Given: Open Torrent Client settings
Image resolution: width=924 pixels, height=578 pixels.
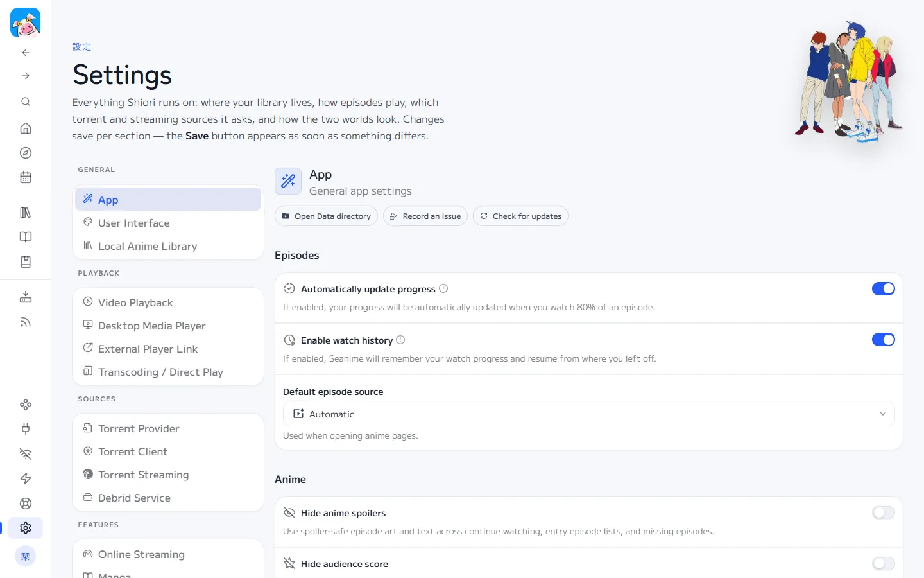Looking at the screenshot, I should click(168, 451).
